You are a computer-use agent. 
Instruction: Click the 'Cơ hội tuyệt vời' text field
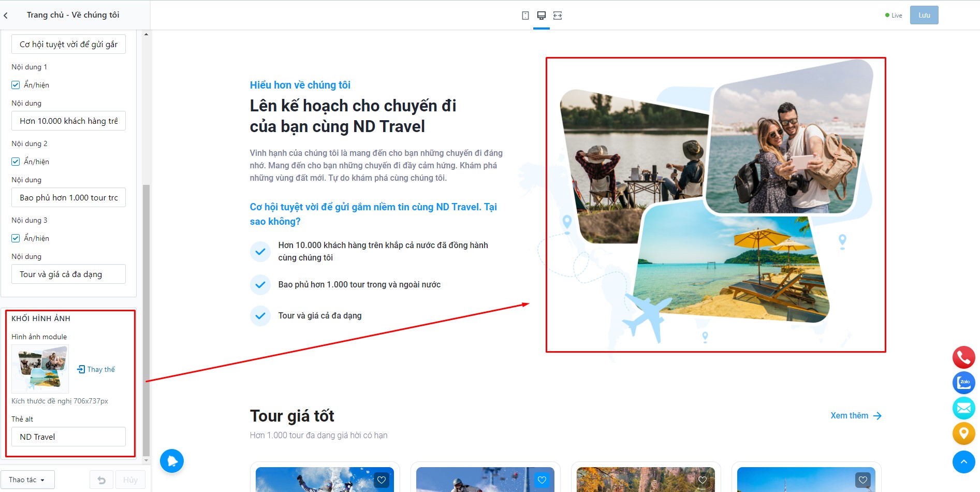[68, 45]
